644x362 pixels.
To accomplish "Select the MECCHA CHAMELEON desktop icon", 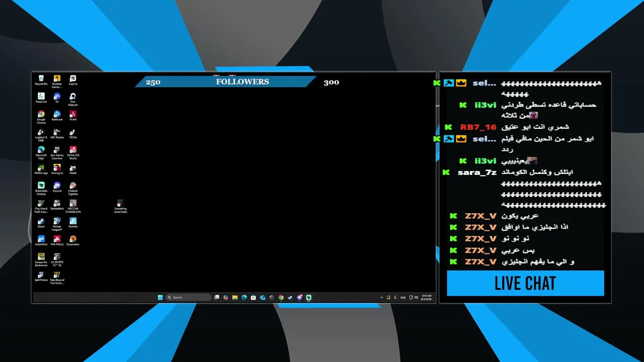I will 73,207.
